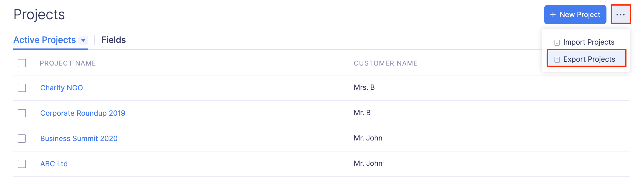Viewport: 644px width, 184px height.
Task: Click the Import Projects download icon
Action: pos(557,42)
